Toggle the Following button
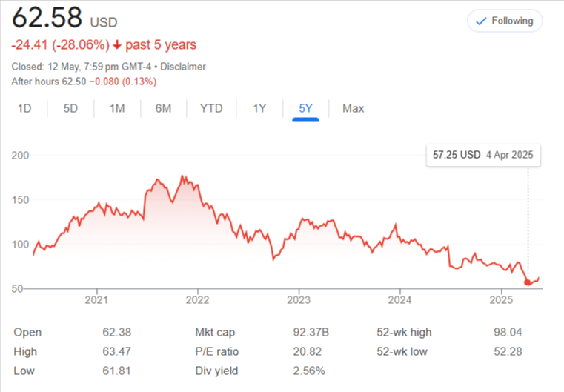 click(x=505, y=21)
